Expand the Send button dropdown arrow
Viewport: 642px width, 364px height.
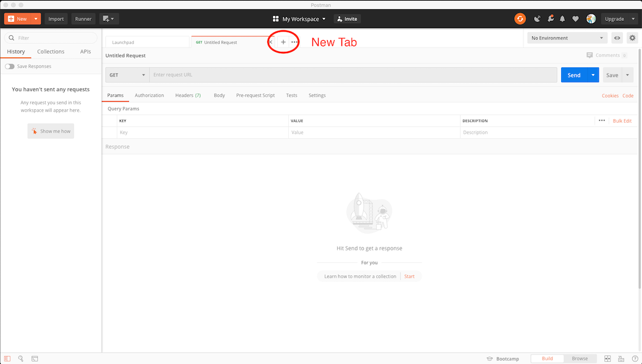tap(593, 75)
